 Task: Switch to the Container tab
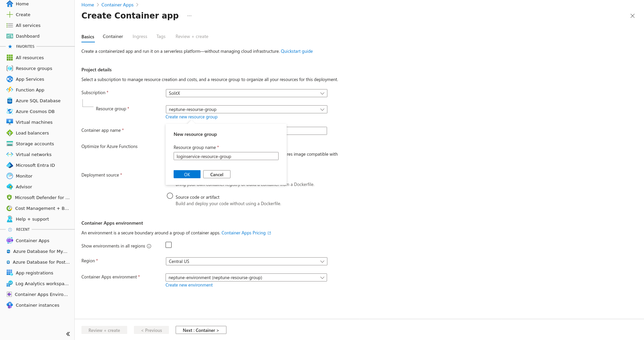pos(113,36)
